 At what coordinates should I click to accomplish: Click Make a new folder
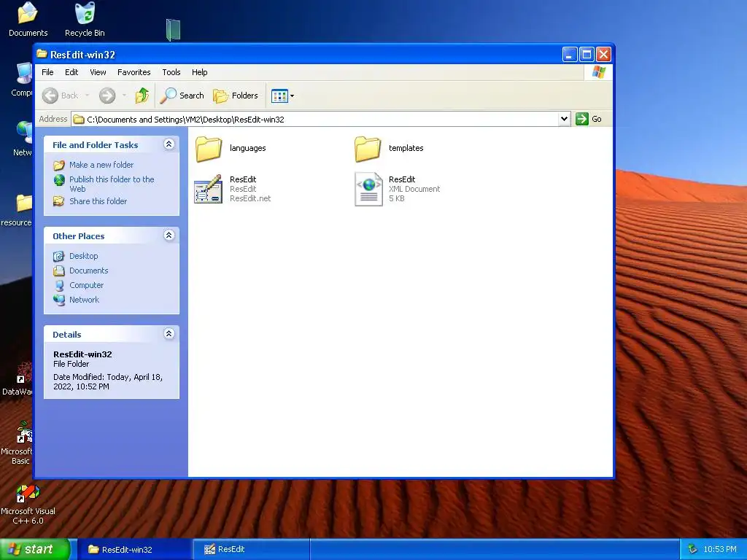point(101,165)
